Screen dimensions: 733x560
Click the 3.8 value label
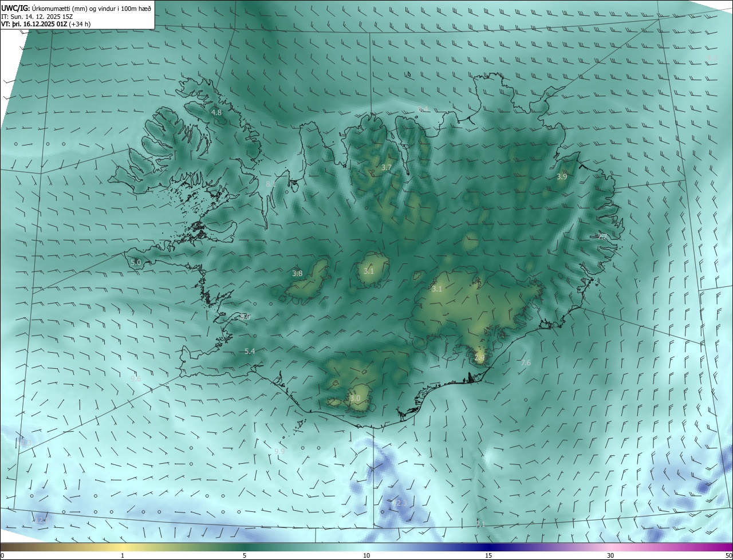point(297,274)
